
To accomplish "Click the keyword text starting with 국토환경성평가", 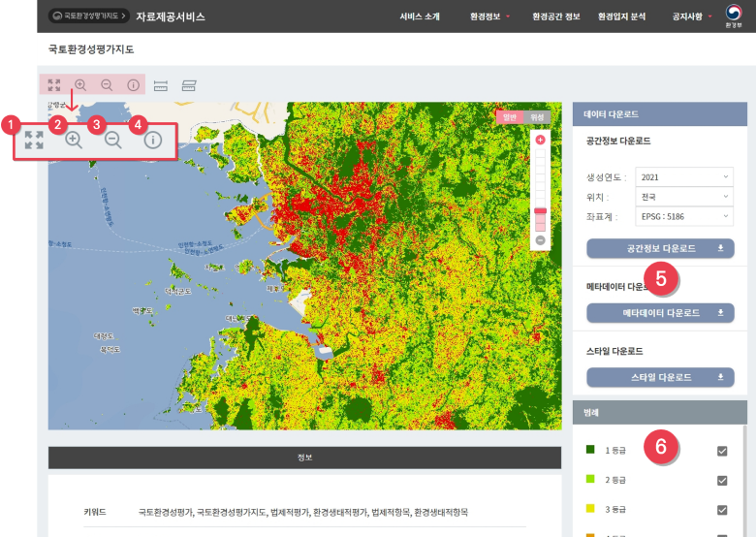I will coord(302,512).
